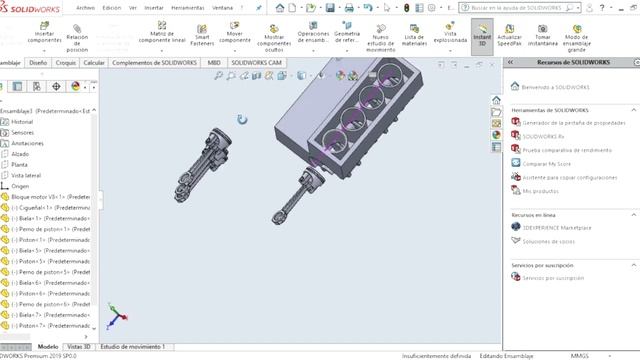Open the Insertar menu

(x=153, y=8)
